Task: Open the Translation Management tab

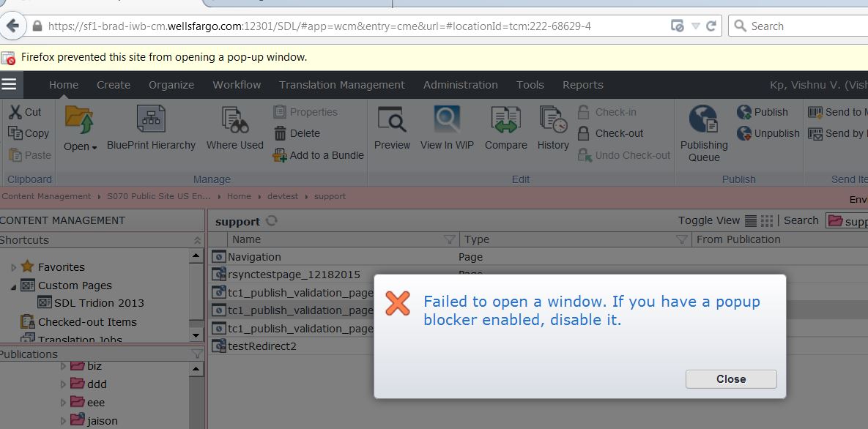Action: pyautogui.click(x=341, y=85)
